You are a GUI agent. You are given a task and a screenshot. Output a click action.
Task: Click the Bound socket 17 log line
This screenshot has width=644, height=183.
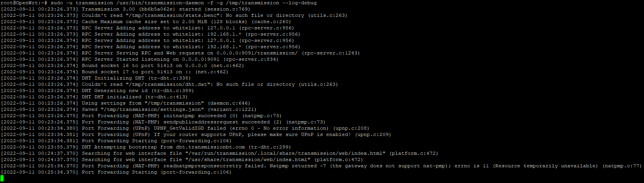114,72
